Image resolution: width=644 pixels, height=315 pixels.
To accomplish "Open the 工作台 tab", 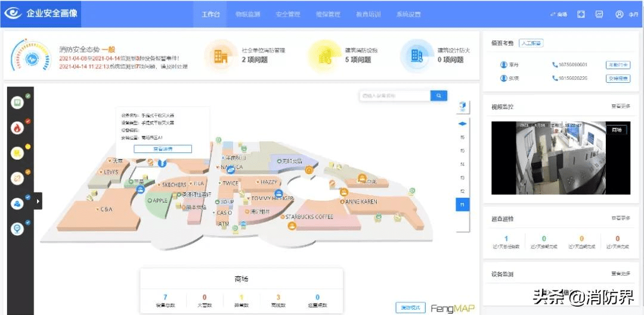I will [210, 14].
